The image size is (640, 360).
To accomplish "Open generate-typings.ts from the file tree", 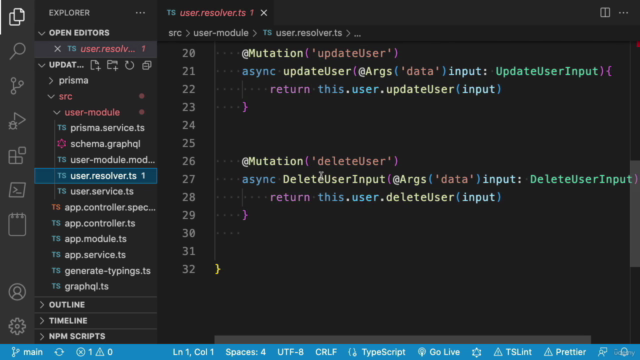I will (107, 271).
